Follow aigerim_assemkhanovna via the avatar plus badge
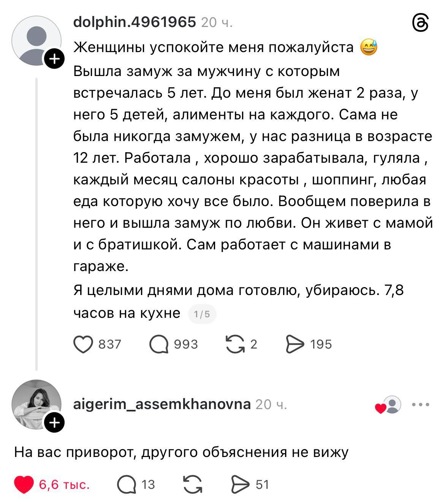 pos(55,422)
